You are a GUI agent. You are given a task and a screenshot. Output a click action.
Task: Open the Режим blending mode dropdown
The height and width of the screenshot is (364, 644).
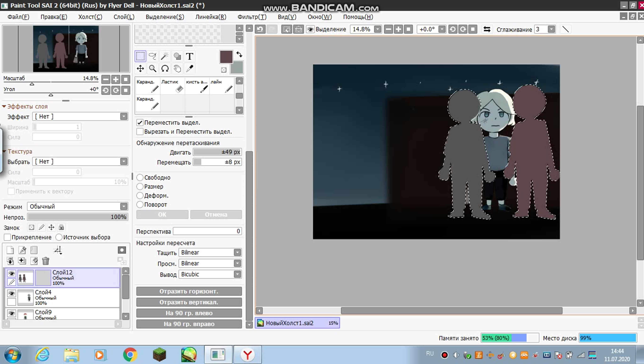78,206
